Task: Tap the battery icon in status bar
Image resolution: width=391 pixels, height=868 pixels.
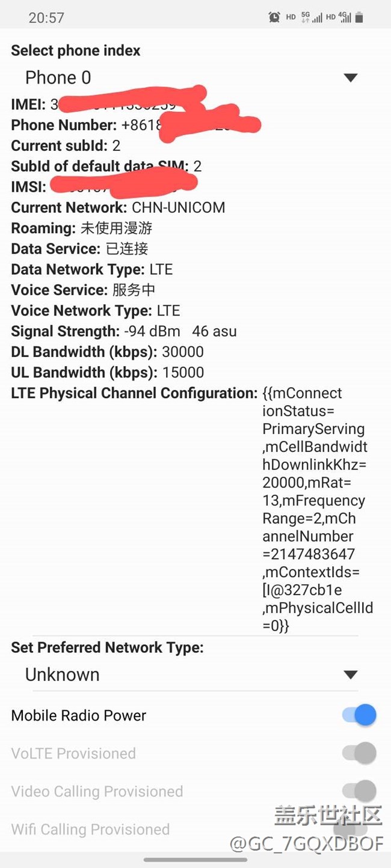Action: coord(359,17)
